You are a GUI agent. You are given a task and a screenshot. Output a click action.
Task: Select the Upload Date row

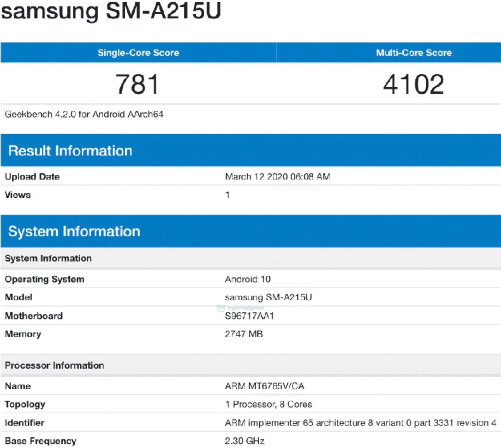33,176
